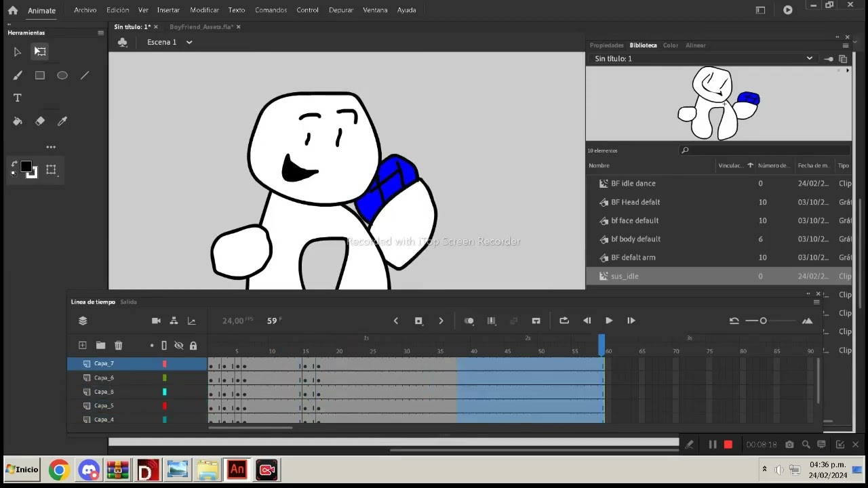The height and width of the screenshot is (488, 868).
Task: Create a new layer folder
Action: [x=100, y=346]
